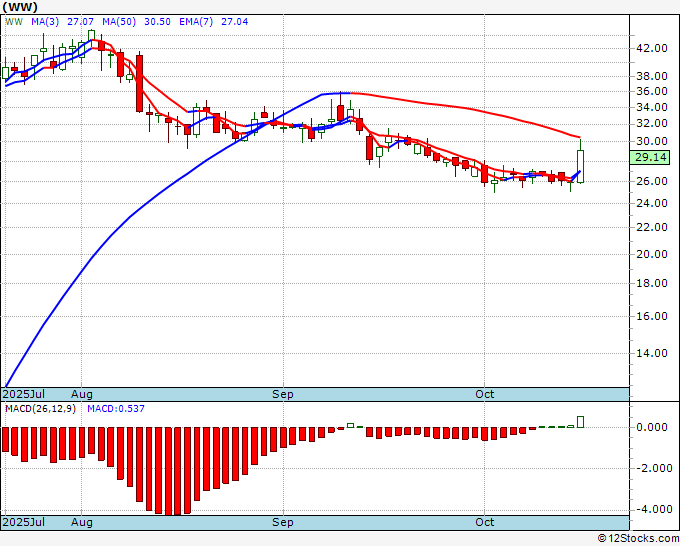Image resolution: width=680 pixels, height=546 pixels.
Task: Click the Oct marker on MACD timeline
Action: [484, 522]
